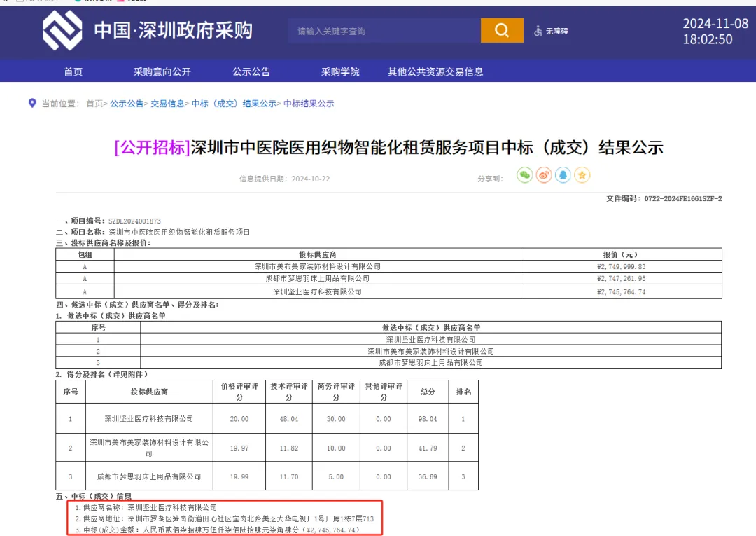Open the 公示公告 navigation menu
The height and width of the screenshot is (536, 756).
pos(251,71)
